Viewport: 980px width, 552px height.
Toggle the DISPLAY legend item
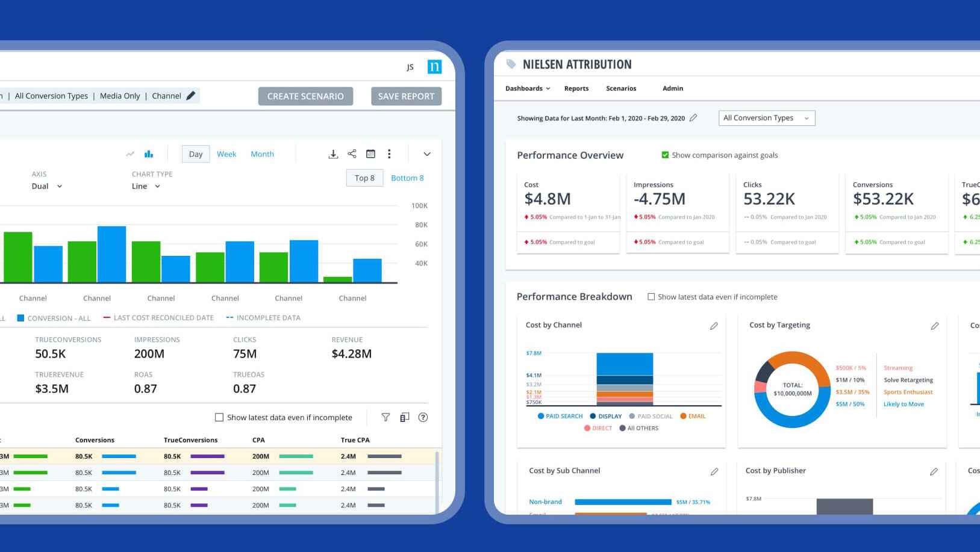(606, 416)
